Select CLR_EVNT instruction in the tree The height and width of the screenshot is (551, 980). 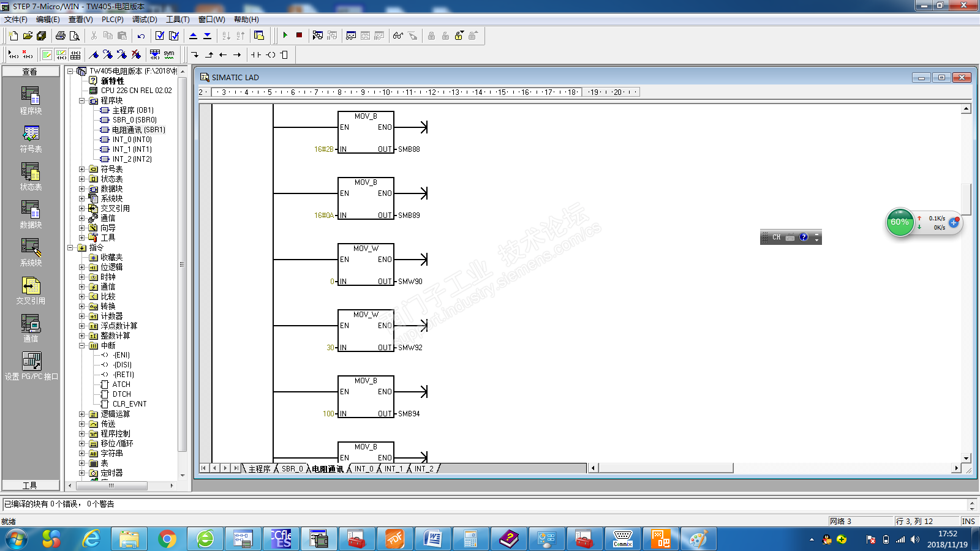tap(129, 404)
